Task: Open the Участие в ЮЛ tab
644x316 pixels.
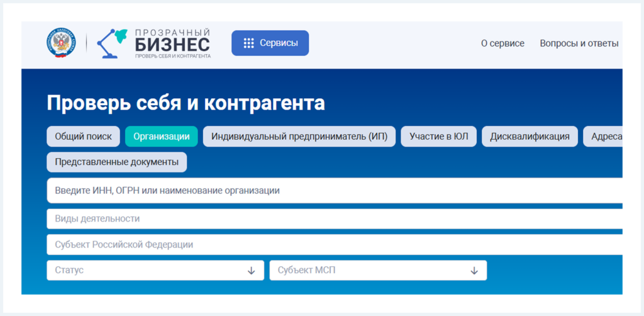Action: point(438,137)
